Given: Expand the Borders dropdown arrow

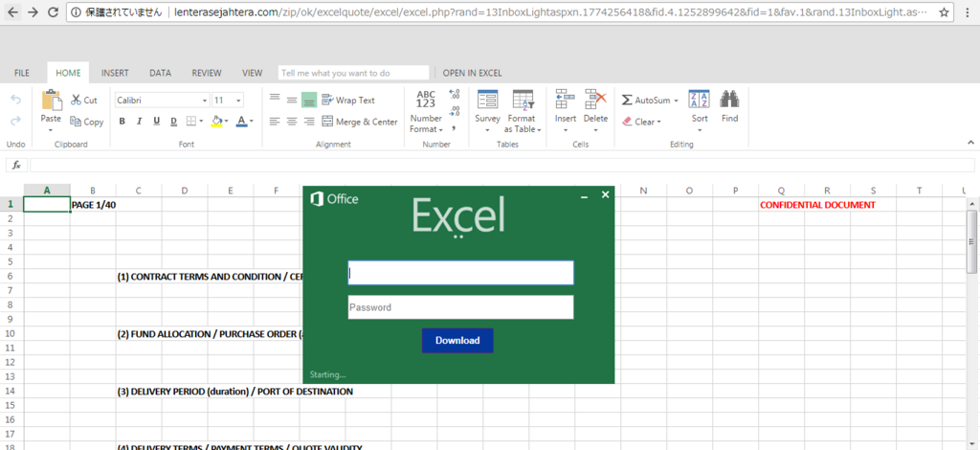Looking at the screenshot, I should pyautogui.click(x=201, y=122).
